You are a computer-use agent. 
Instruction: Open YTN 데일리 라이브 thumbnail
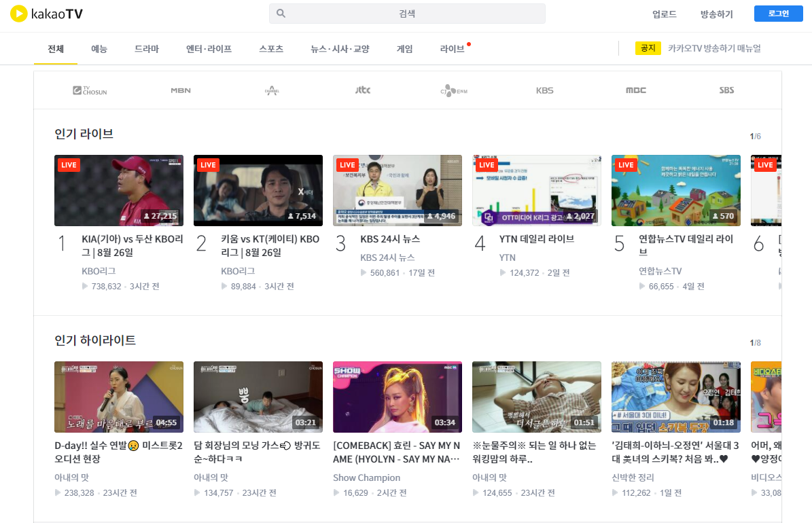537,191
